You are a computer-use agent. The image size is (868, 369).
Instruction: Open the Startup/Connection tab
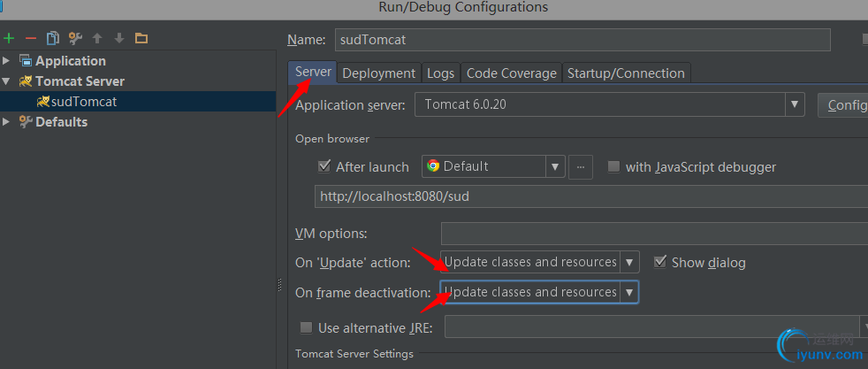pos(626,73)
